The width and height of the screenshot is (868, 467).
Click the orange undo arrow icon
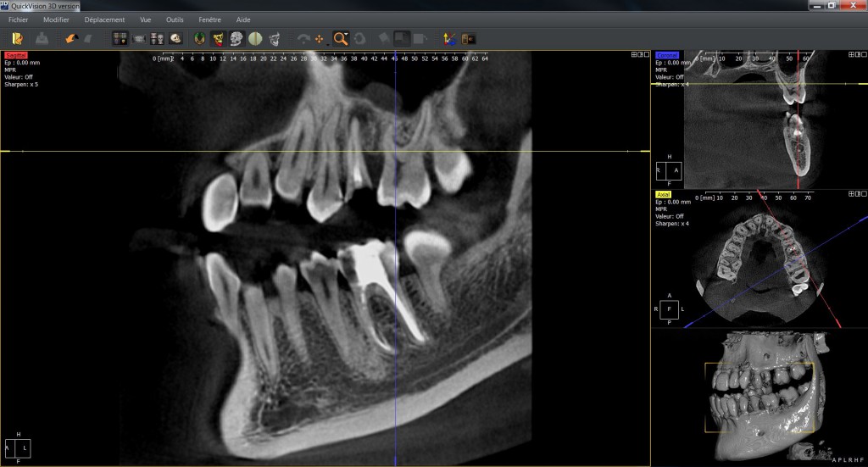click(71, 38)
